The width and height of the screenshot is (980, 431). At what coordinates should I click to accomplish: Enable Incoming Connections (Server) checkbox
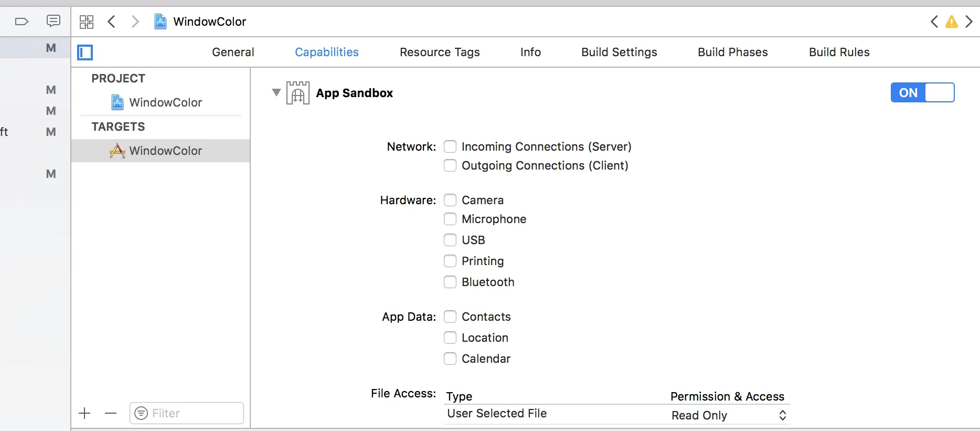(x=450, y=146)
